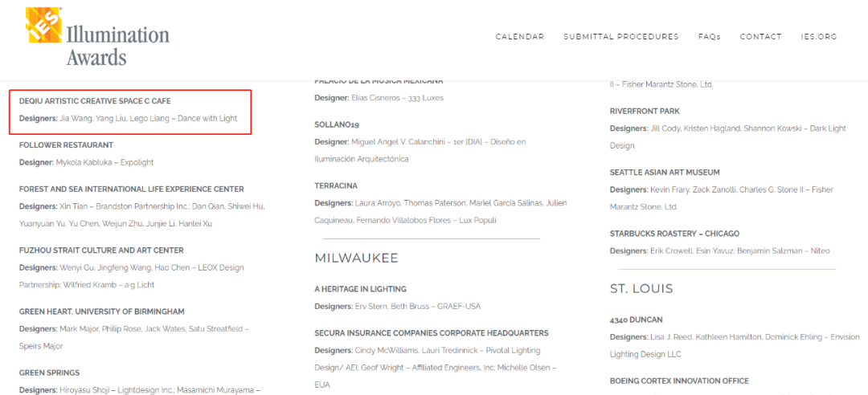Visit the IES.ORG navigation link

coord(819,37)
